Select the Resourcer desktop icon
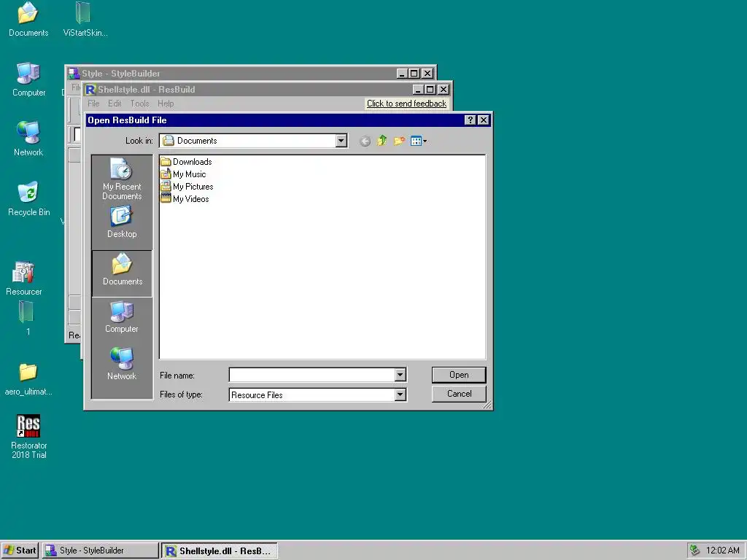Image resolution: width=747 pixels, height=560 pixels. click(24, 279)
